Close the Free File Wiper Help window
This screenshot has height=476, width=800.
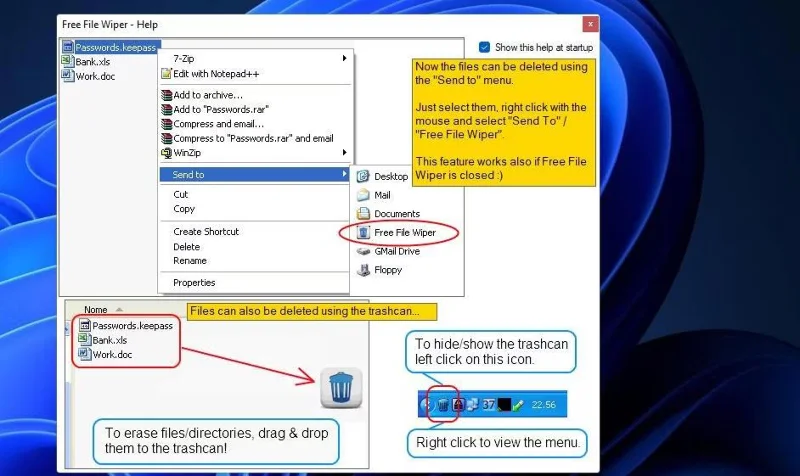pyautogui.click(x=590, y=24)
